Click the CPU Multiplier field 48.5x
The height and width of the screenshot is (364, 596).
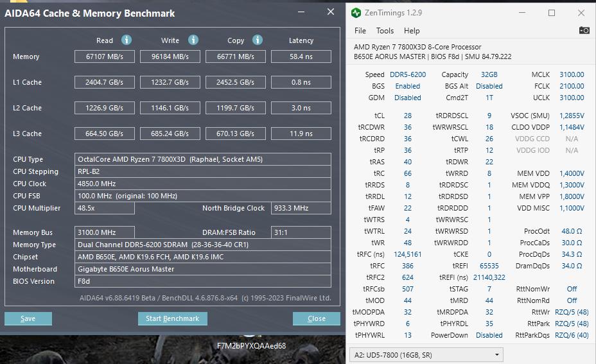pyautogui.click(x=105, y=208)
